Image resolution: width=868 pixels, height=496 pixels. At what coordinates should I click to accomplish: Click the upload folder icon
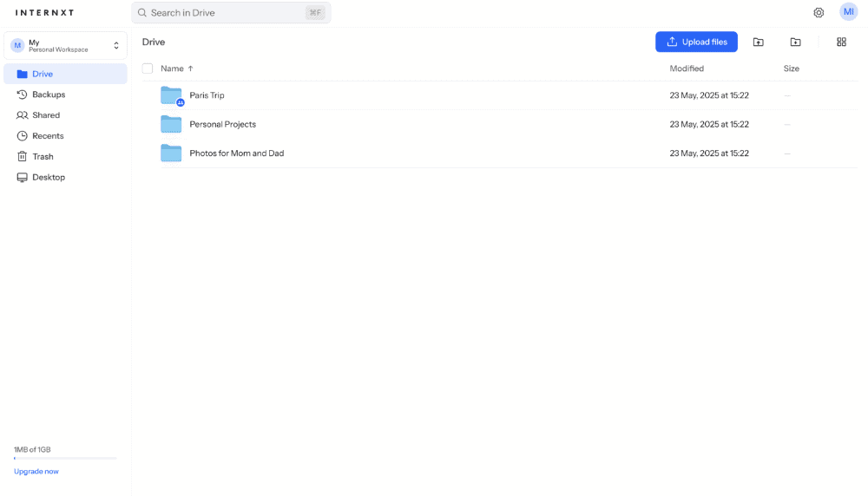coord(759,42)
